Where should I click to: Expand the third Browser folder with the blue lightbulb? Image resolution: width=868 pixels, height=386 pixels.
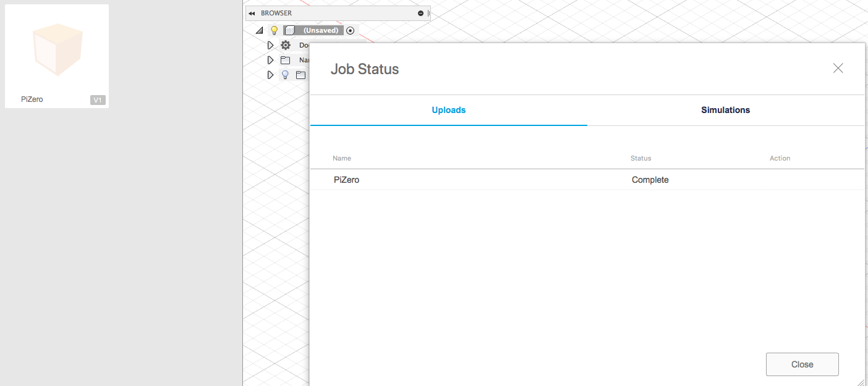270,75
